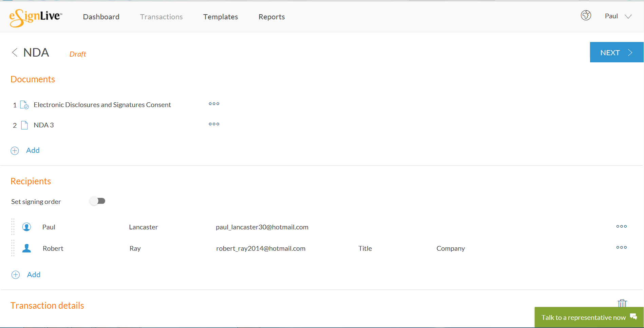The width and height of the screenshot is (644, 328).
Task: Click the eSignLive logo
Action: (36, 17)
